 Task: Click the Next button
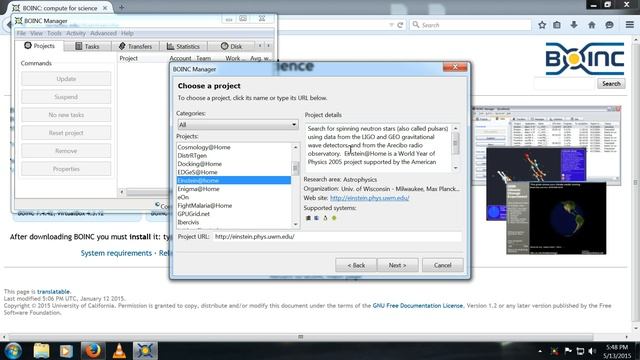(x=397, y=265)
